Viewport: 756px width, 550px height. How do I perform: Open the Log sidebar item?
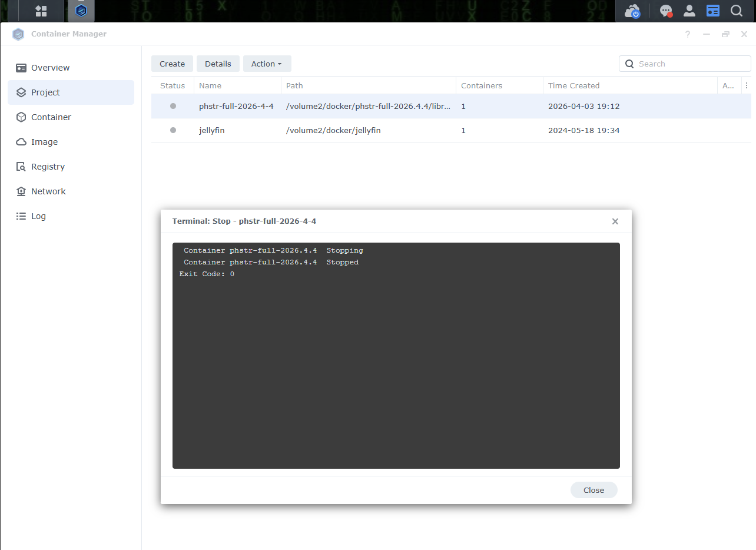click(x=38, y=216)
